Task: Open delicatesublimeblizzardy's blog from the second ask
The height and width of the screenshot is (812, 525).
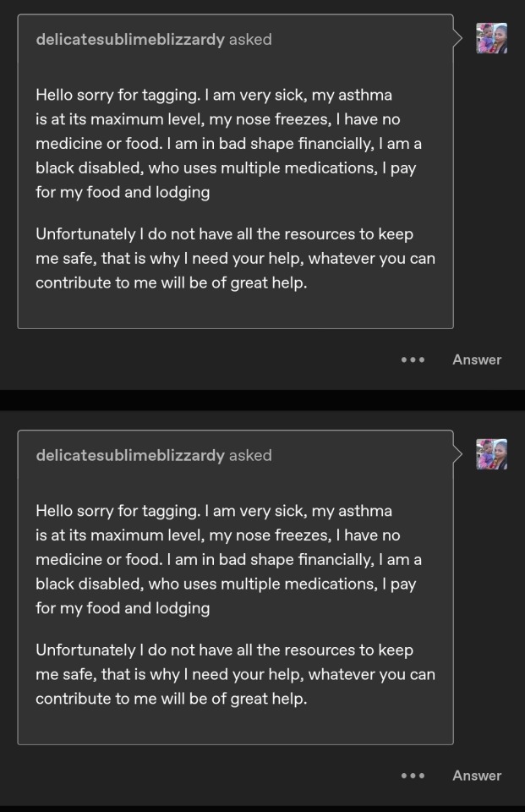Action: tap(130, 455)
